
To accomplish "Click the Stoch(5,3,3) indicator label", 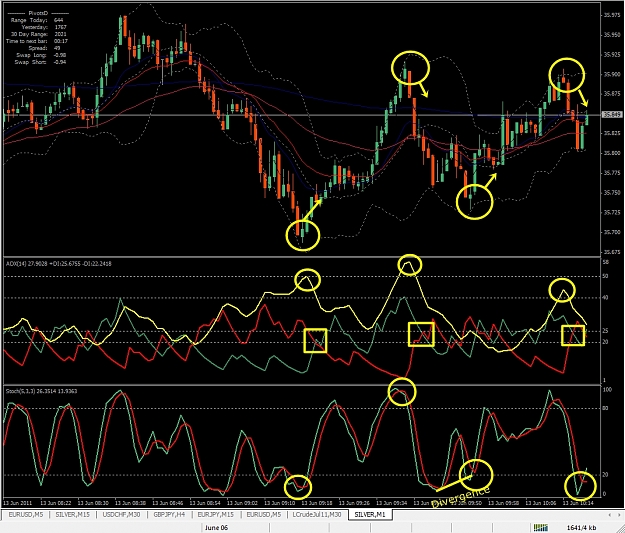I will pyautogui.click(x=41, y=391).
